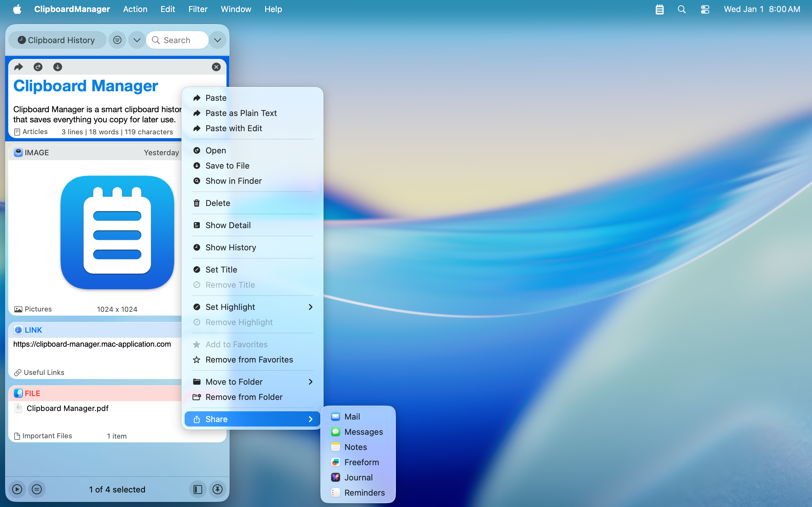
Task: Select Messages in Share submenu
Action: click(363, 432)
